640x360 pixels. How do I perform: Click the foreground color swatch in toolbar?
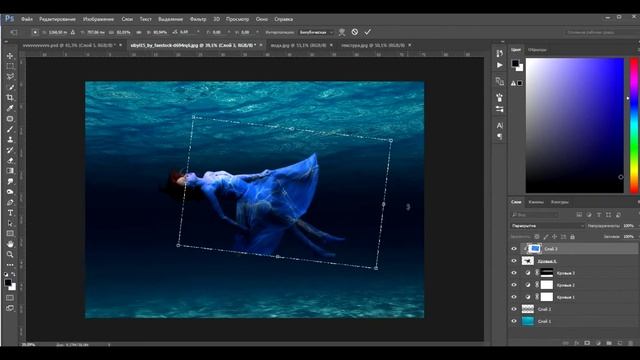pyautogui.click(x=8, y=282)
